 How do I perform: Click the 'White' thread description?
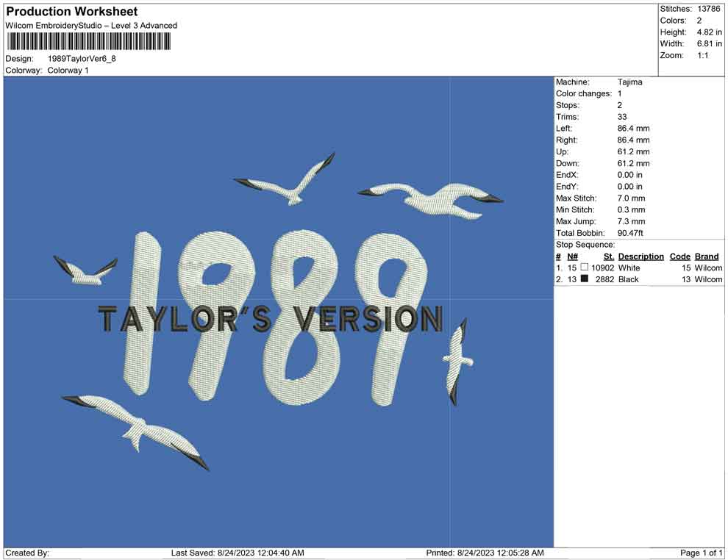point(629,268)
